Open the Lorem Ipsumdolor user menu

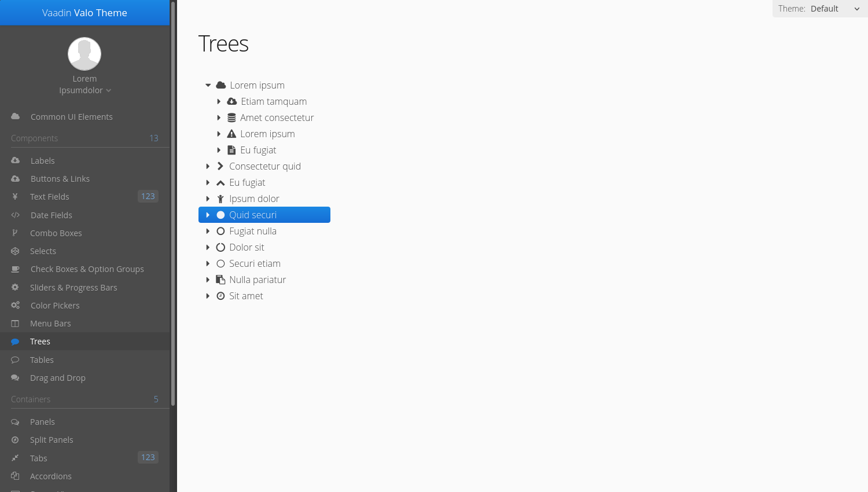84,85
